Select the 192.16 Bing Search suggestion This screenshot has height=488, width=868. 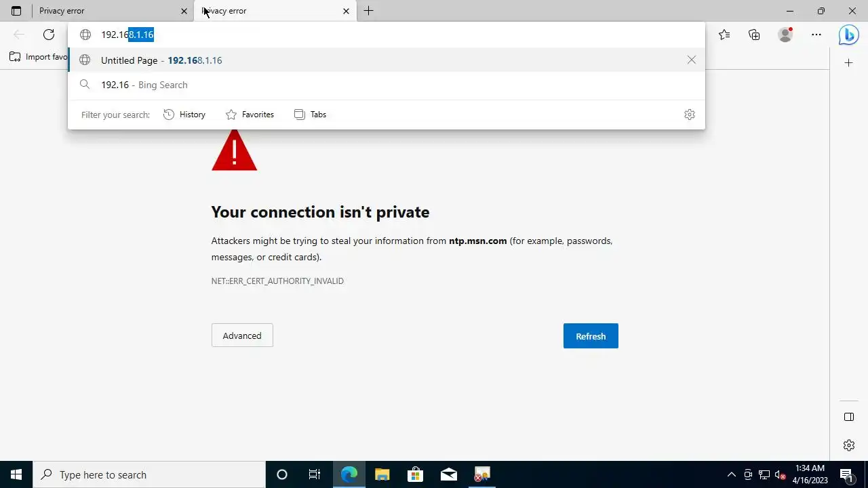pos(387,85)
